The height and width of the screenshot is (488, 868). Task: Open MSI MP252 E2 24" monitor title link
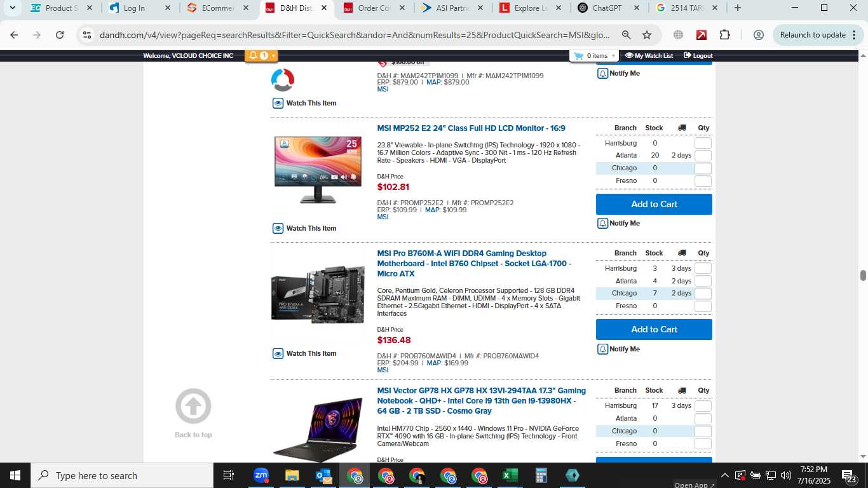pyautogui.click(x=471, y=128)
